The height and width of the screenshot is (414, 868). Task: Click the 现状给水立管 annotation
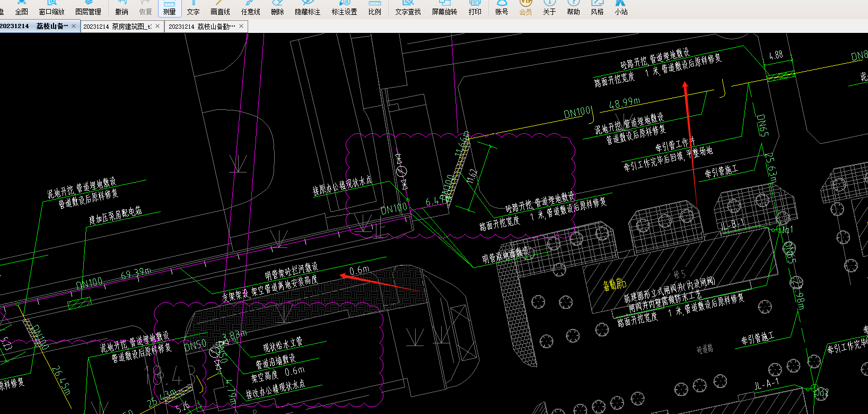(x=283, y=345)
